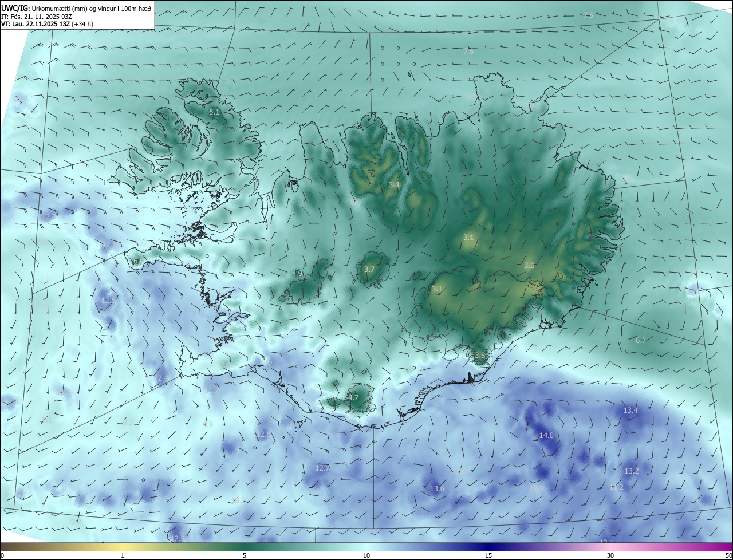The width and height of the screenshot is (733, 560).
Task: Click the 3.7 value on the glacier
Action: (369, 269)
